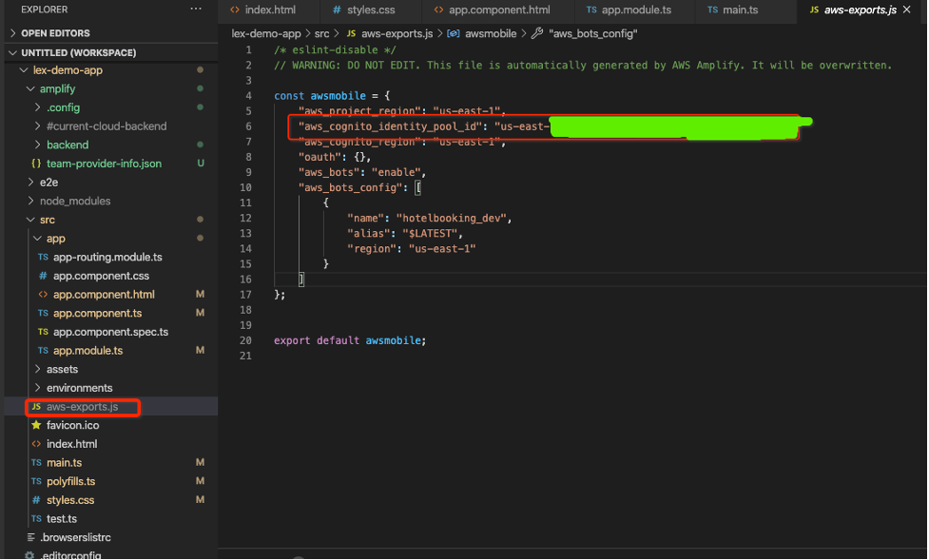The image size is (929, 560).
Task: Click the lex-demo-app breadcrumb
Action: (266, 33)
